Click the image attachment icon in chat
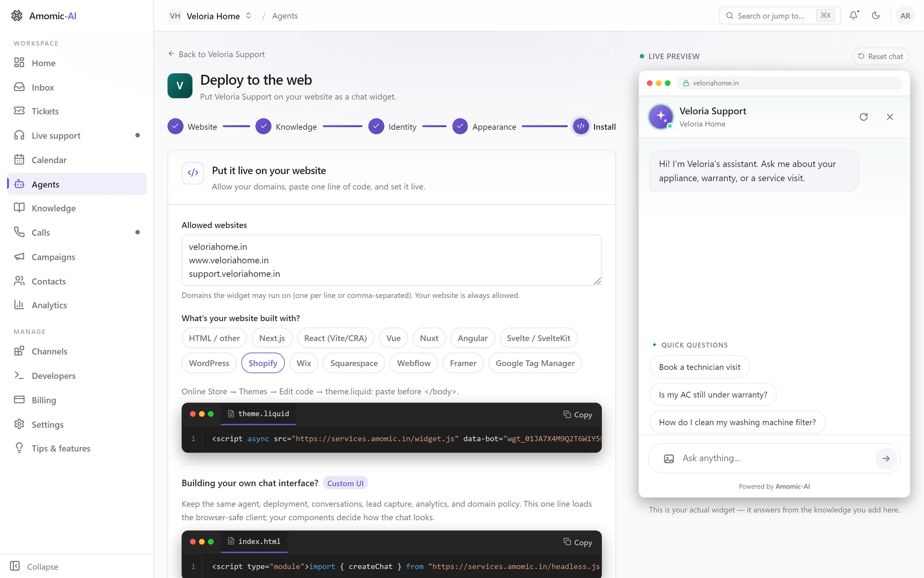 click(669, 459)
